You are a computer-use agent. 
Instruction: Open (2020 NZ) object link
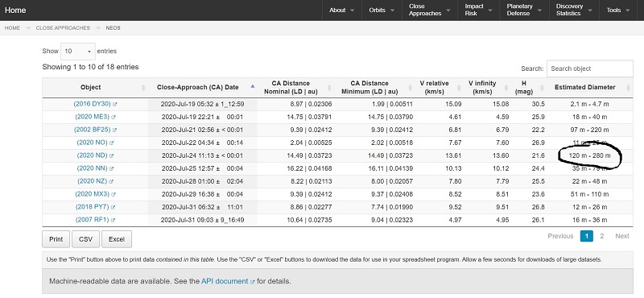pos(93,181)
